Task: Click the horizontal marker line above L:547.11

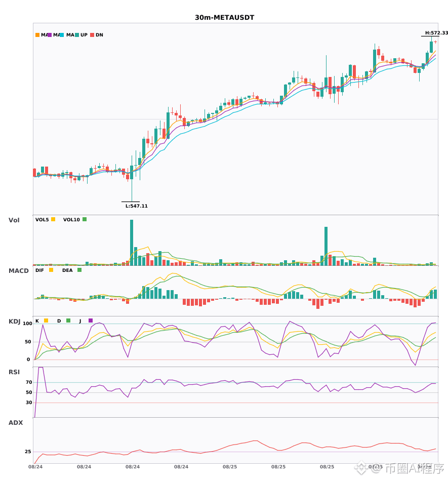Action: click(x=130, y=202)
